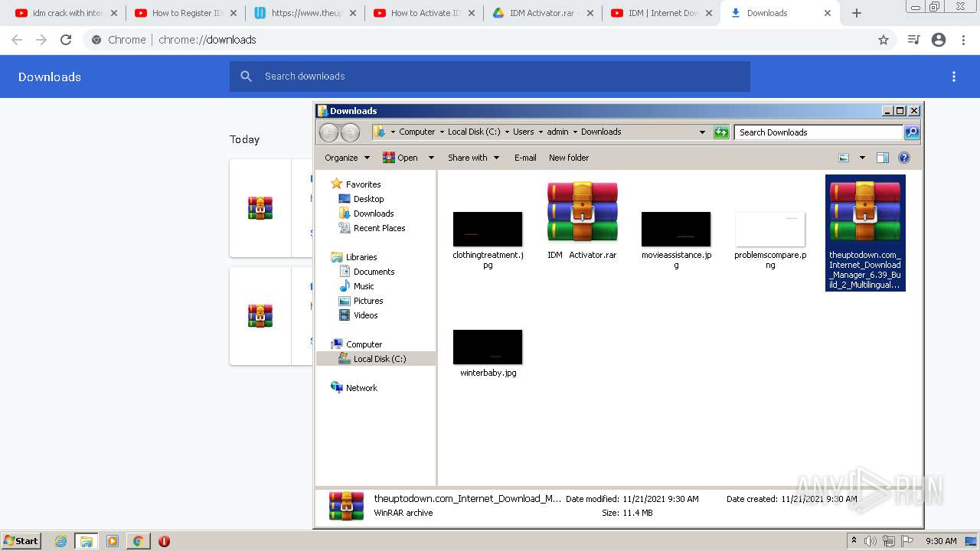Click the Explorer back navigation arrow
The height and width of the screenshot is (551, 980).
coord(328,132)
